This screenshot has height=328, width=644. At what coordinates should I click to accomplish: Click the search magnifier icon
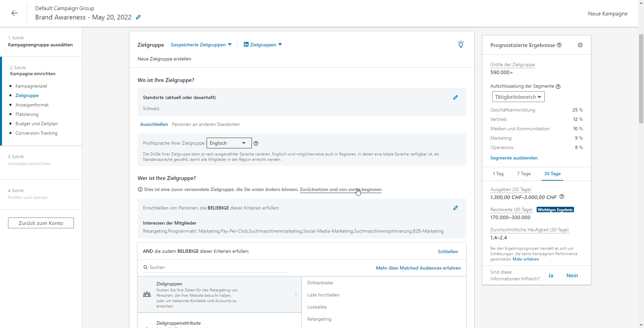click(x=146, y=267)
